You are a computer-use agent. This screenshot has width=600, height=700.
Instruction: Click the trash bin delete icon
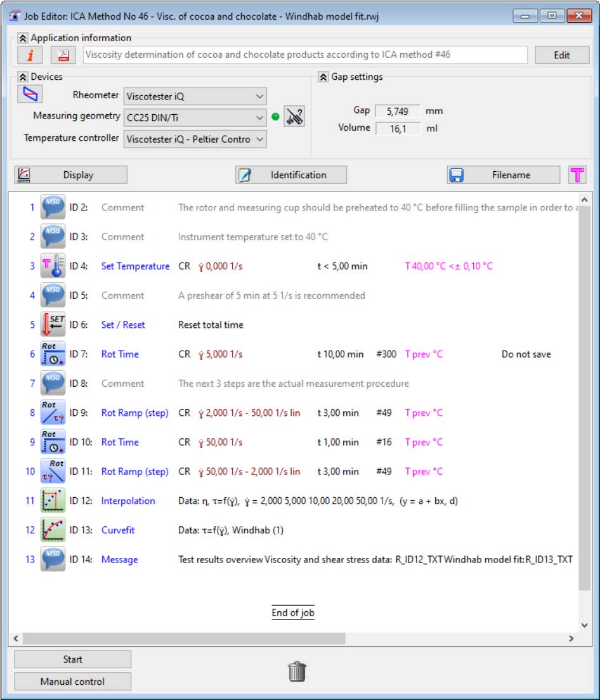(x=297, y=671)
